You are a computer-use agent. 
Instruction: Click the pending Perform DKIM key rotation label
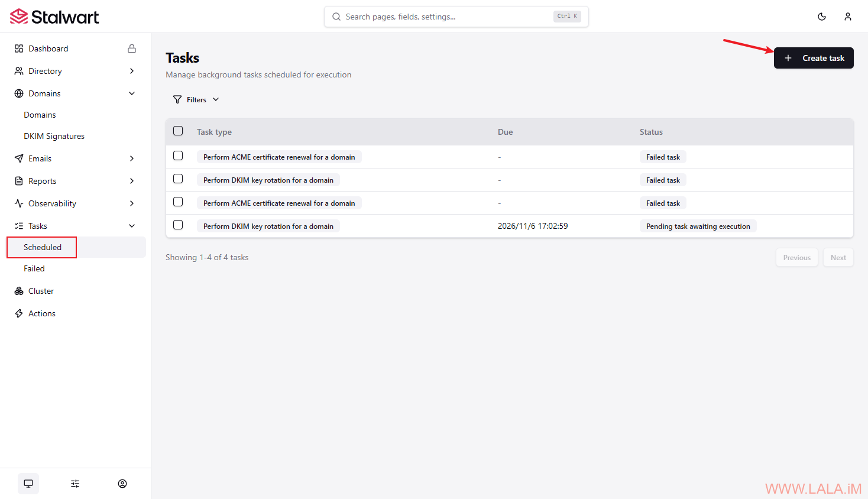268,226
